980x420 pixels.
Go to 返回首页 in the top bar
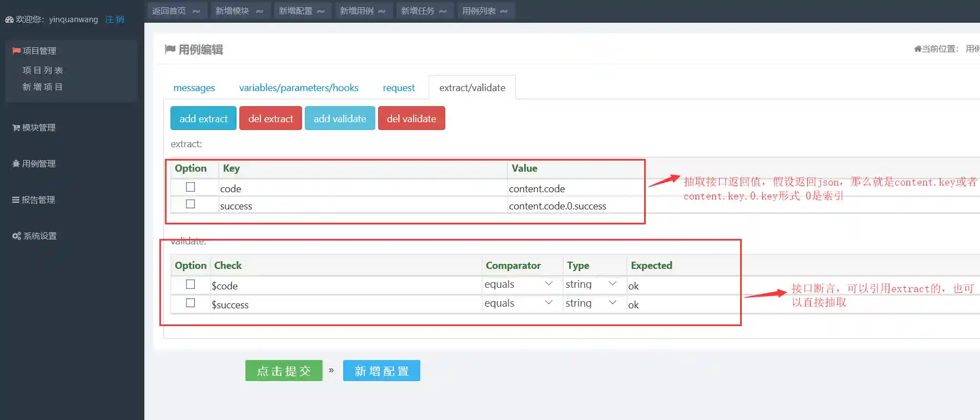click(177, 11)
